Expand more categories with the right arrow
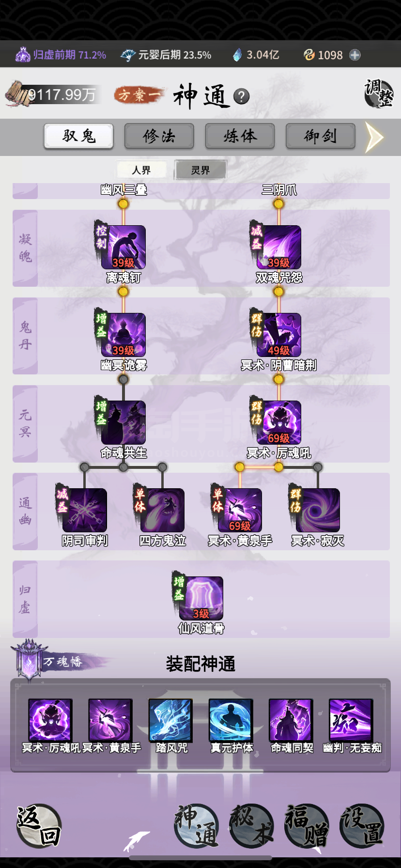 point(374,137)
